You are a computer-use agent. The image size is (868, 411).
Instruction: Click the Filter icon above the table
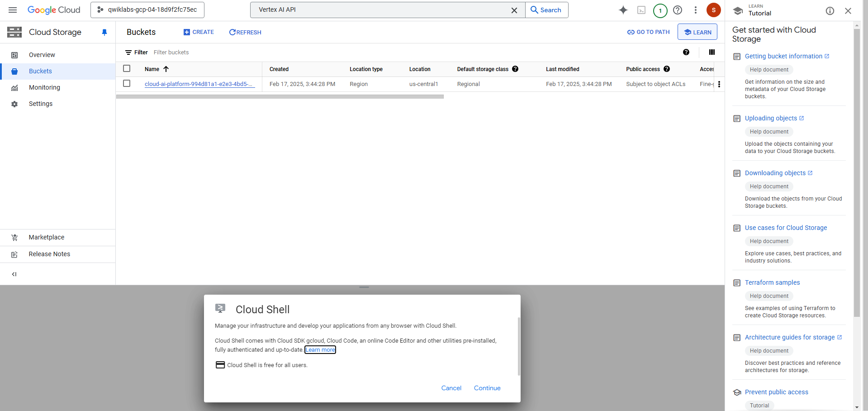pyautogui.click(x=128, y=53)
